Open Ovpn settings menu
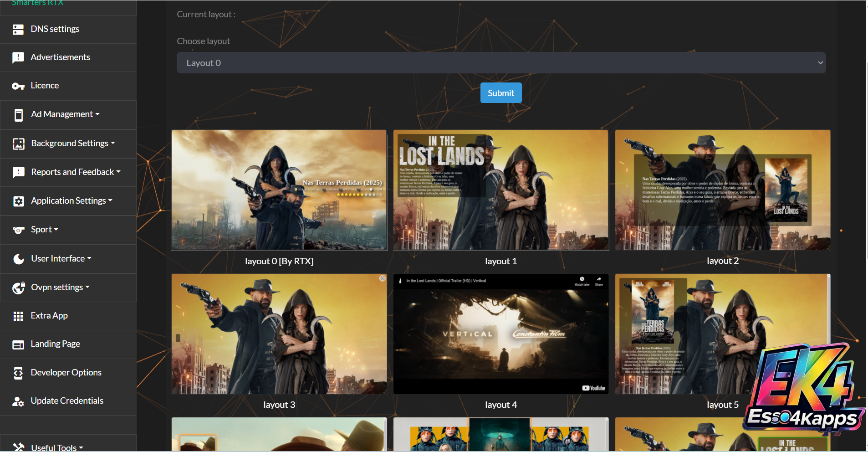868x452 pixels. (x=60, y=288)
